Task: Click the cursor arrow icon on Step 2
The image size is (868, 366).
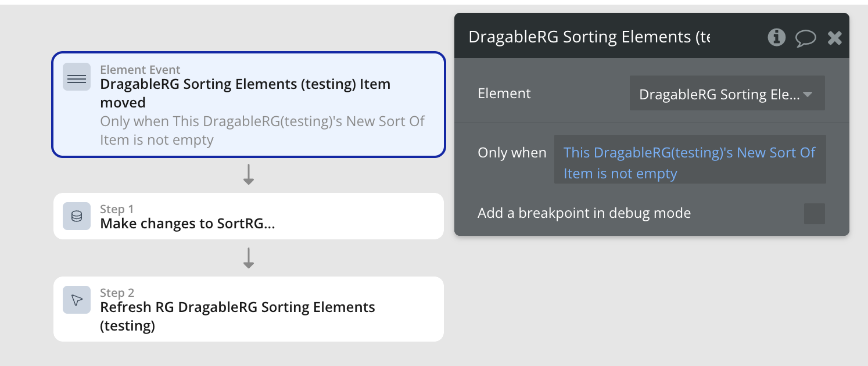Action: (x=77, y=300)
